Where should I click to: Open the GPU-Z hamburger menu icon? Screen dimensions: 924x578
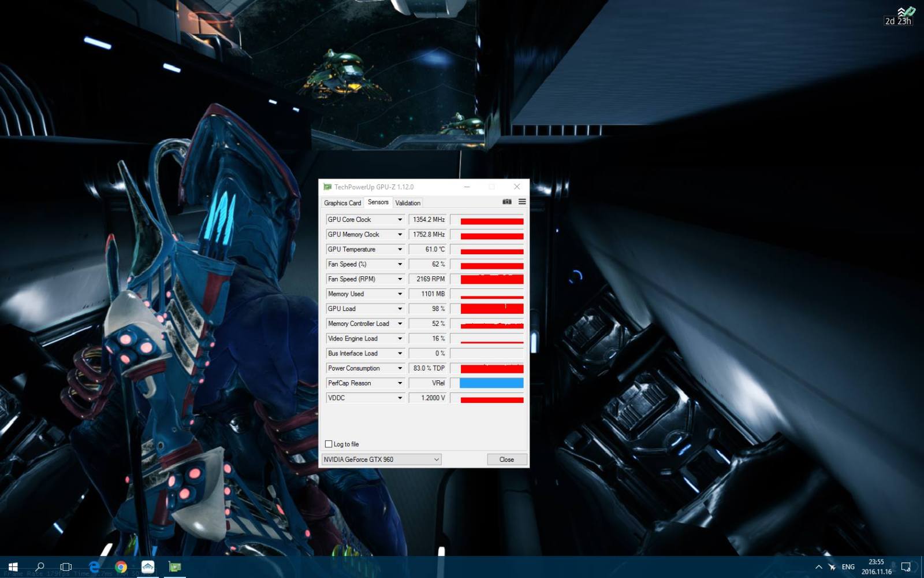tap(522, 202)
